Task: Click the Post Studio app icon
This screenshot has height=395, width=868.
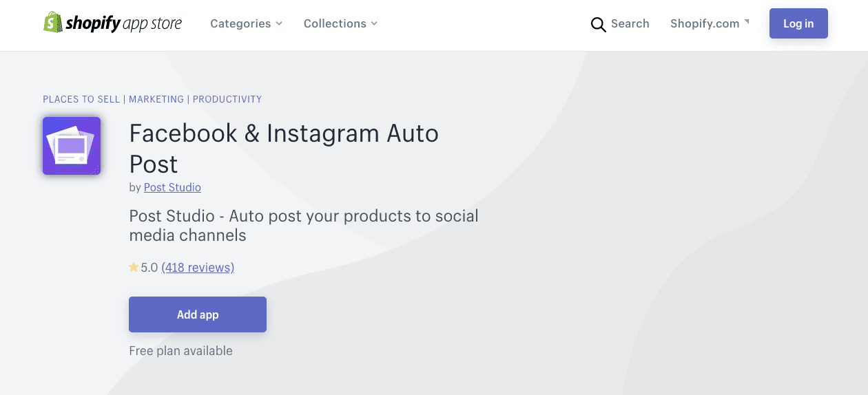Action: coord(72,146)
